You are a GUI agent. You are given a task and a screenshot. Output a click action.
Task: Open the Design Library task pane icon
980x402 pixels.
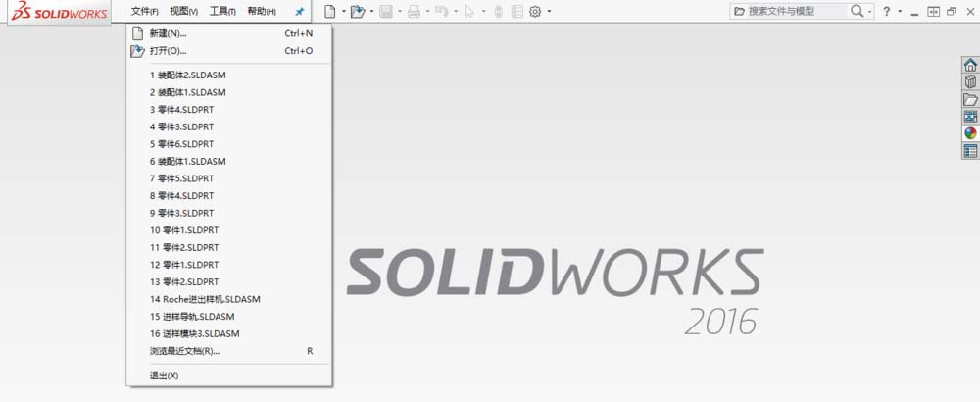[x=970, y=82]
